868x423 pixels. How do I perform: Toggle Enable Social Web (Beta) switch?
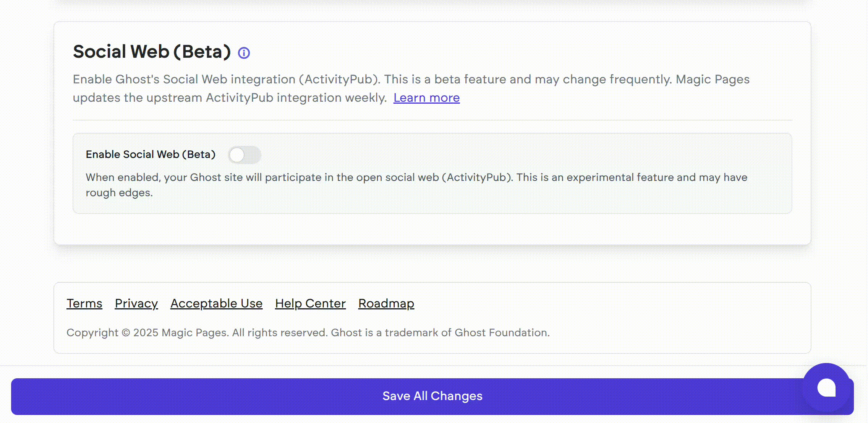[x=245, y=155]
